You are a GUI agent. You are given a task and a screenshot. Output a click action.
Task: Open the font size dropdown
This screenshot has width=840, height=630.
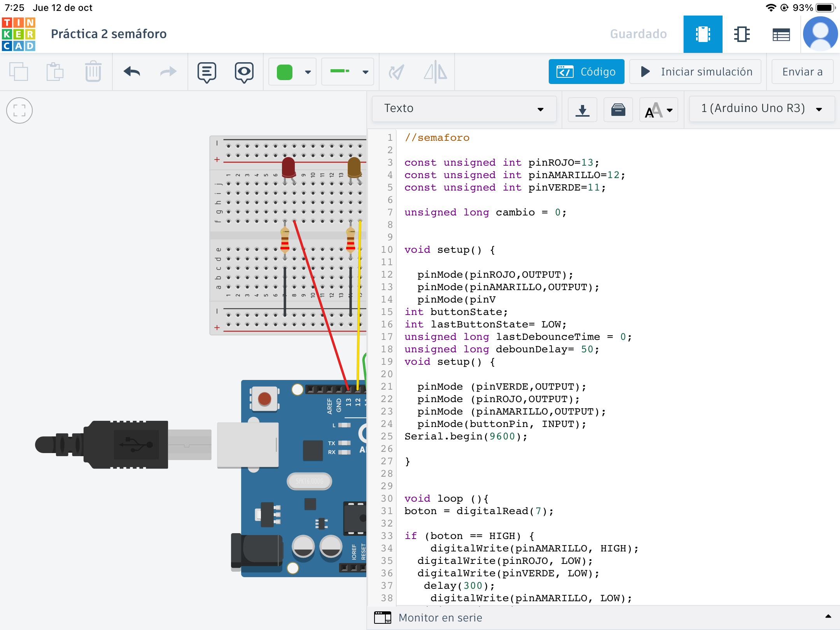coord(659,110)
